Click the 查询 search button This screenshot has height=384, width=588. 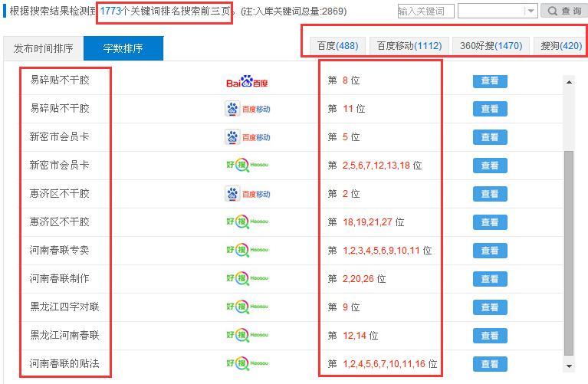point(564,11)
